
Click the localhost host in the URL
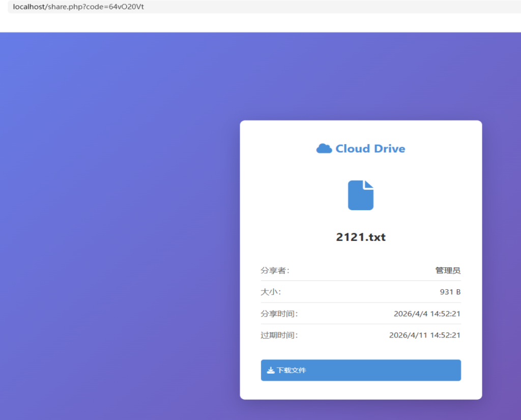tap(28, 7)
